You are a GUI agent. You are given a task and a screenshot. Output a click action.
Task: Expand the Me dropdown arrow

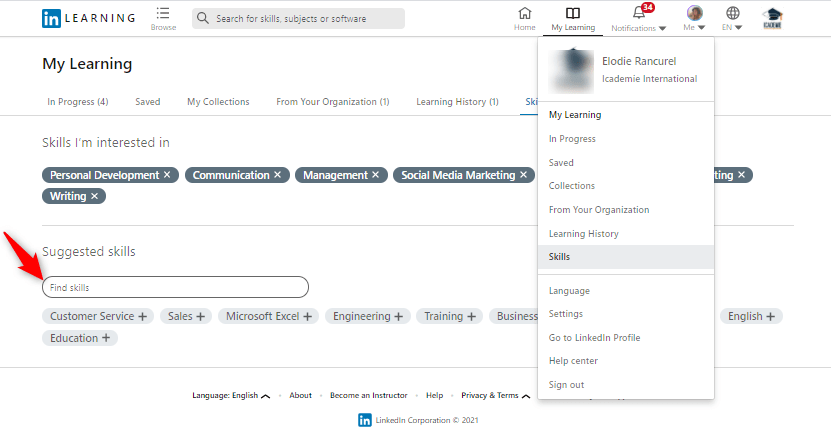701,28
